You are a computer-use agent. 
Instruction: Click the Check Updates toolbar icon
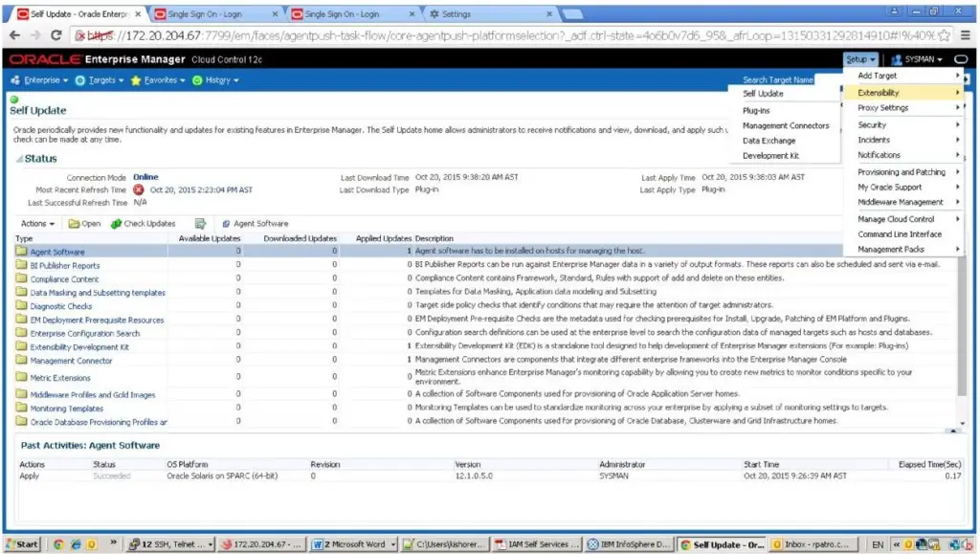pyautogui.click(x=116, y=224)
